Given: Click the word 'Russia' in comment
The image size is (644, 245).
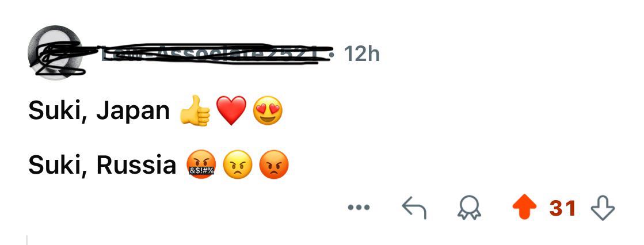Looking at the screenshot, I should [x=136, y=165].
